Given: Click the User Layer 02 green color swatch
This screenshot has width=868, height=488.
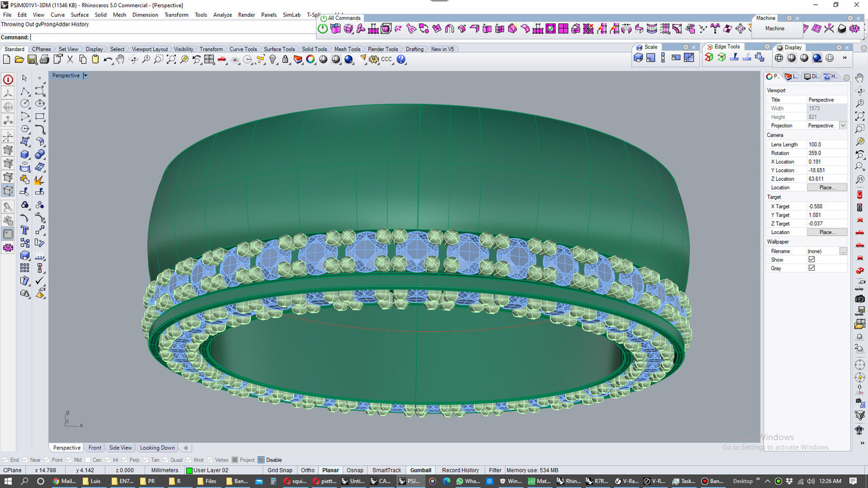Looking at the screenshot, I should [189, 471].
